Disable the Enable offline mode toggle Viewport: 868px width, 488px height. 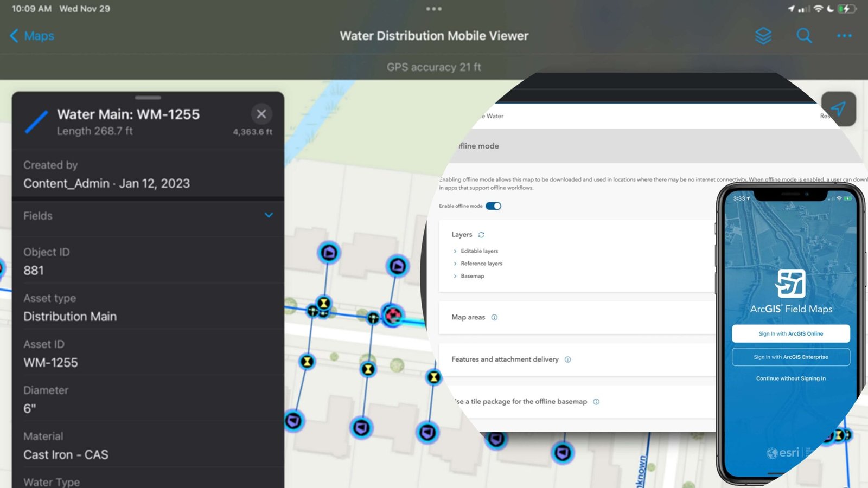[494, 206]
